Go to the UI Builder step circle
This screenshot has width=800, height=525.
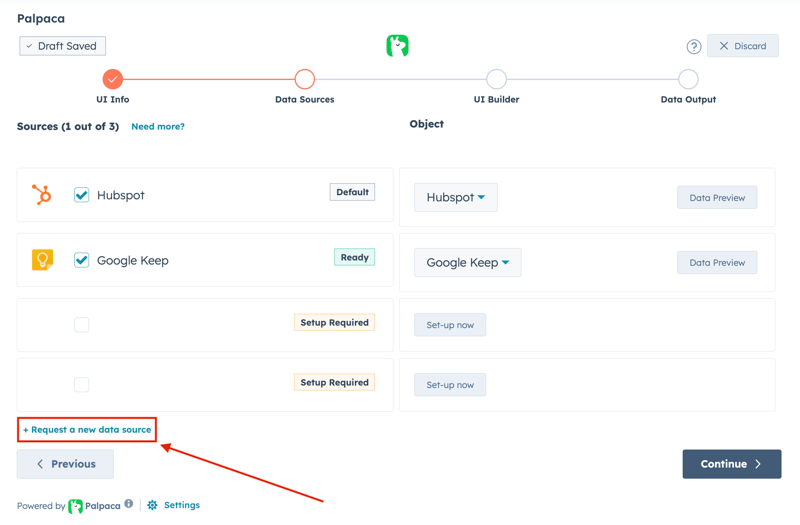tap(496, 79)
